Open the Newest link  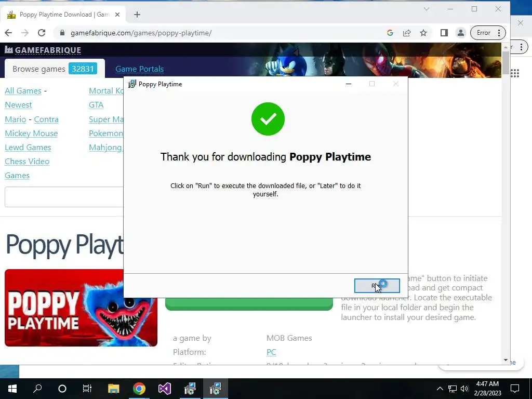[18, 105]
